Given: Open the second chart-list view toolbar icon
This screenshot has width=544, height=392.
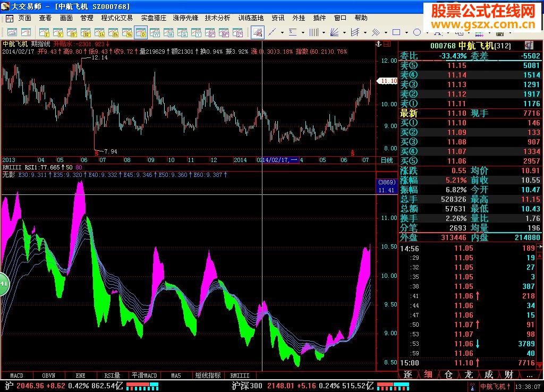Looking at the screenshot, I should (26, 32).
